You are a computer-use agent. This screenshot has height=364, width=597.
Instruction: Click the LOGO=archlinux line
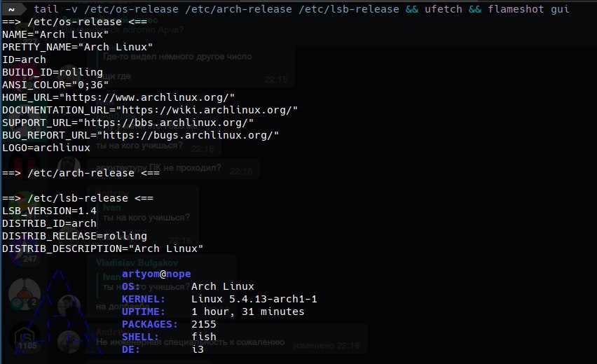46,148
